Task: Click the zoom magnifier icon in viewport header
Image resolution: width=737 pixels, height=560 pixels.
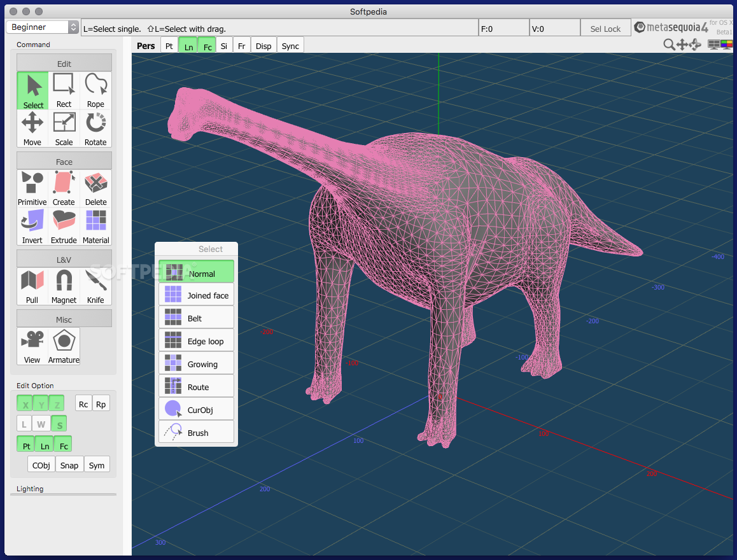Action: (668, 45)
